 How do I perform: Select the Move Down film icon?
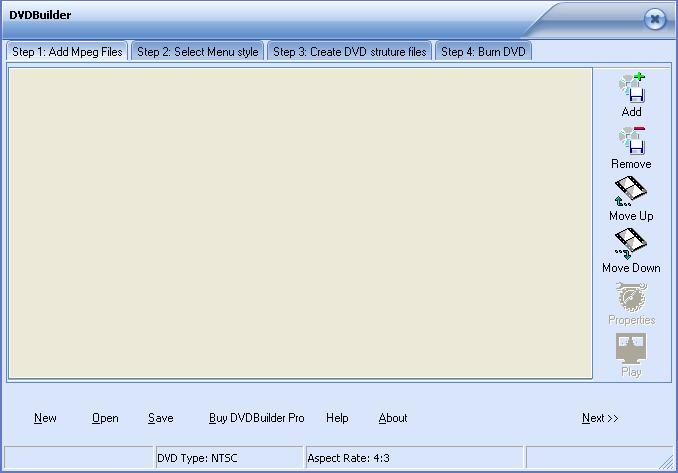631,243
